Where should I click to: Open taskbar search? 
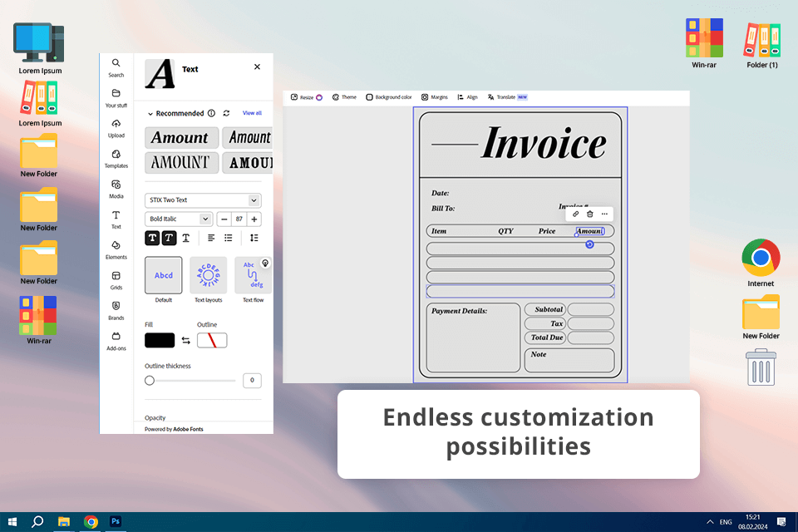[37, 522]
